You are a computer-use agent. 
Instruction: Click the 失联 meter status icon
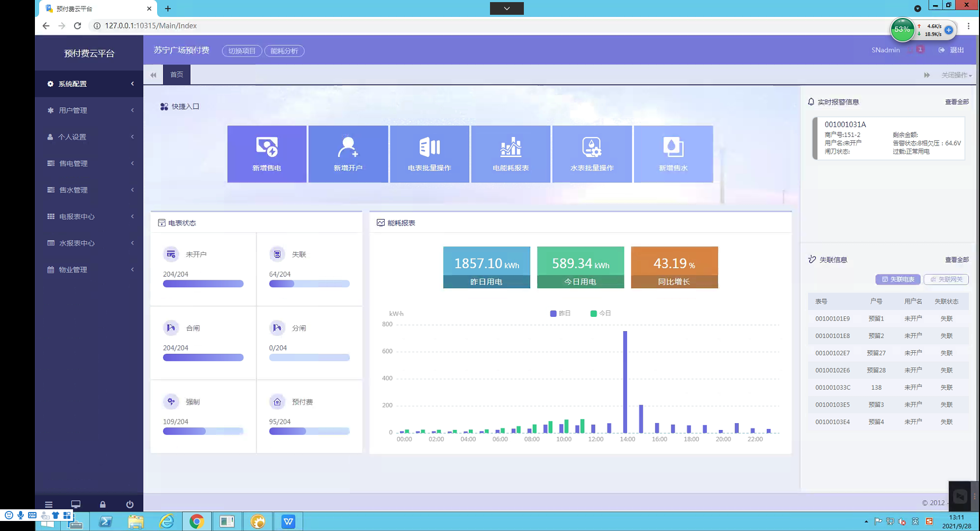277,254
